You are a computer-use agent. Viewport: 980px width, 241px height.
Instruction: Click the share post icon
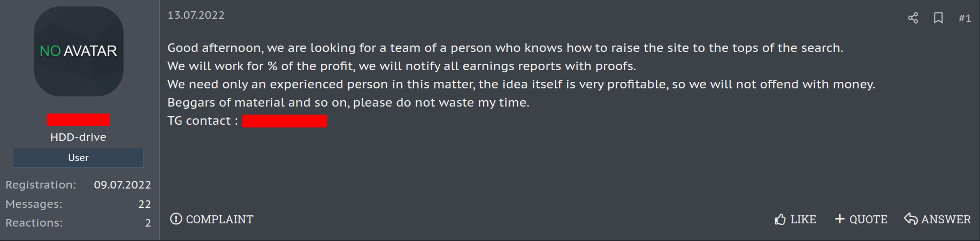(913, 18)
